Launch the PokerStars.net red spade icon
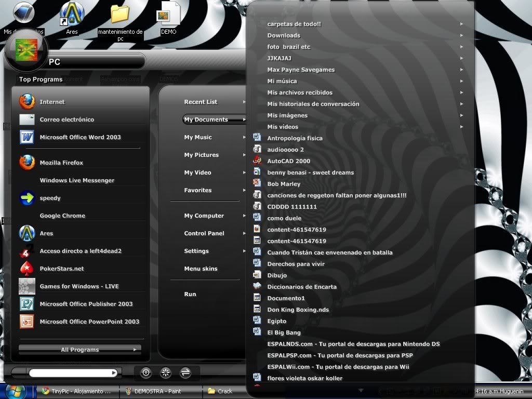The width and height of the screenshot is (532, 399). (27, 269)
